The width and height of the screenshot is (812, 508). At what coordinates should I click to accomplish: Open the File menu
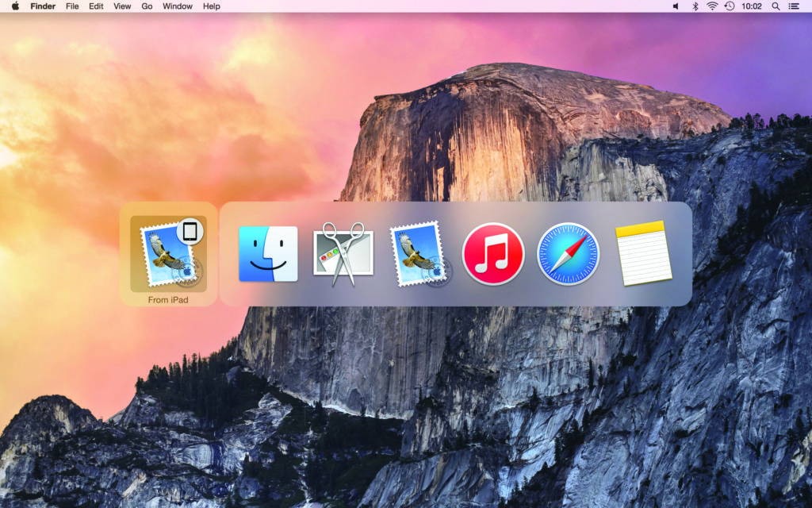72,6
